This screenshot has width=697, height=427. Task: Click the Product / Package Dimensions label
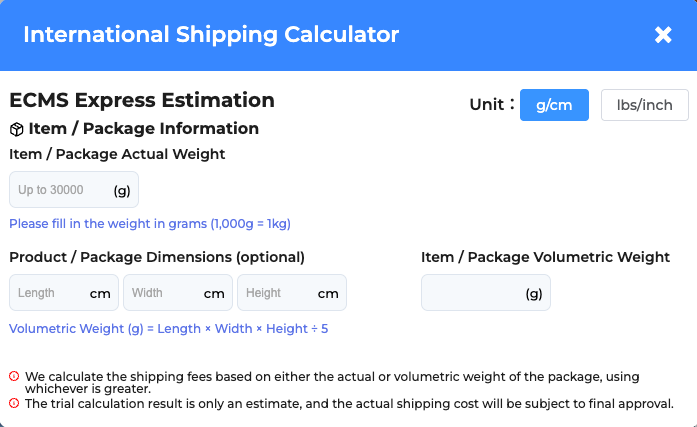[157, 257]
